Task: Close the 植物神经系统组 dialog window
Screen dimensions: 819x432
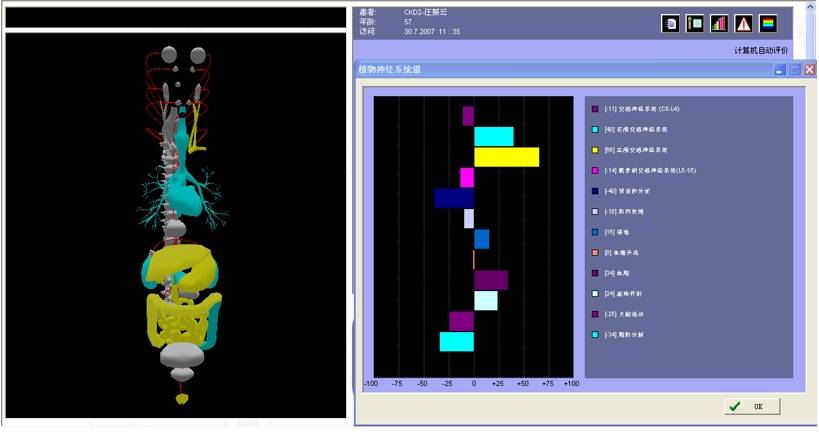Action: 810,70
